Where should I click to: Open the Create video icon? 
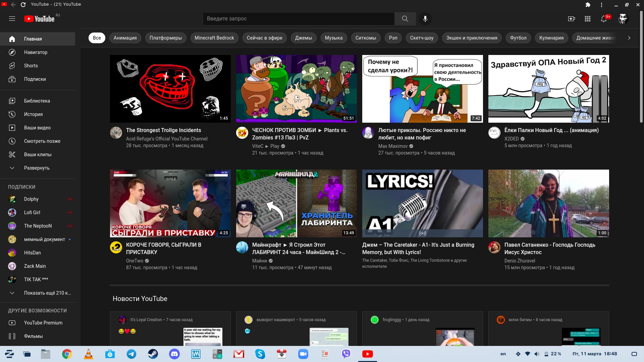[572, 19]
